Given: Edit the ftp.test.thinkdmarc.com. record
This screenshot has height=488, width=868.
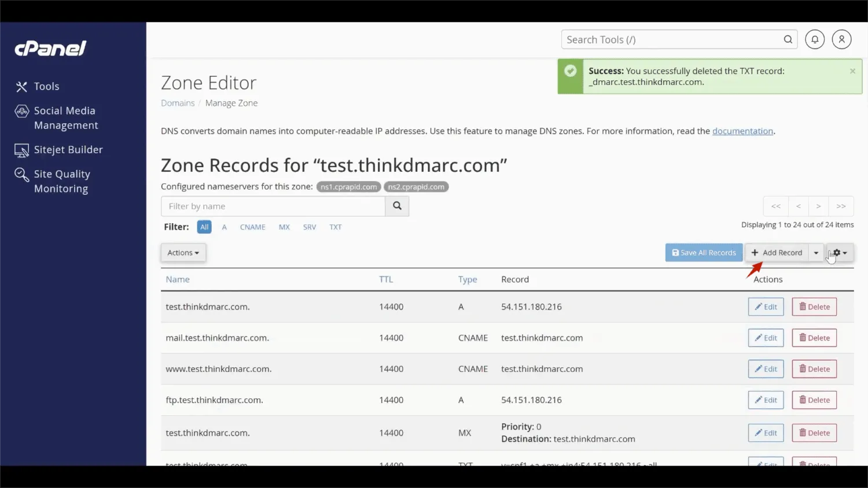Looking at the screenshot, I should [766, 400].
